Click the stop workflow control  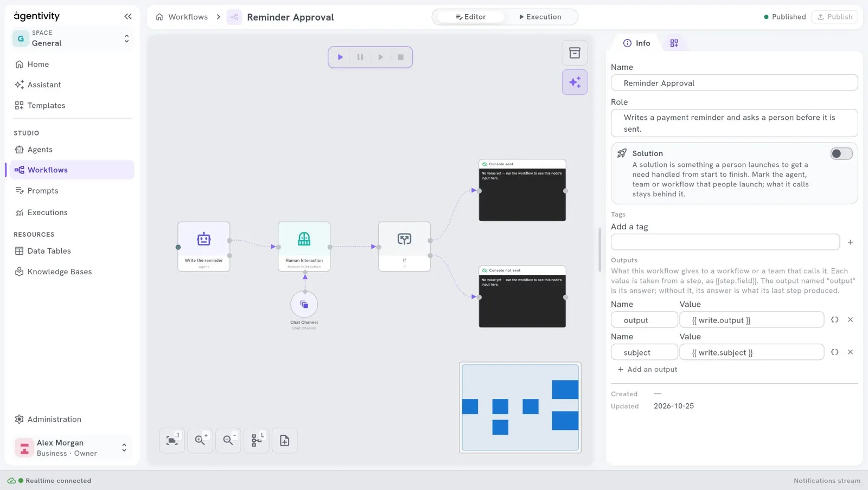401,57
